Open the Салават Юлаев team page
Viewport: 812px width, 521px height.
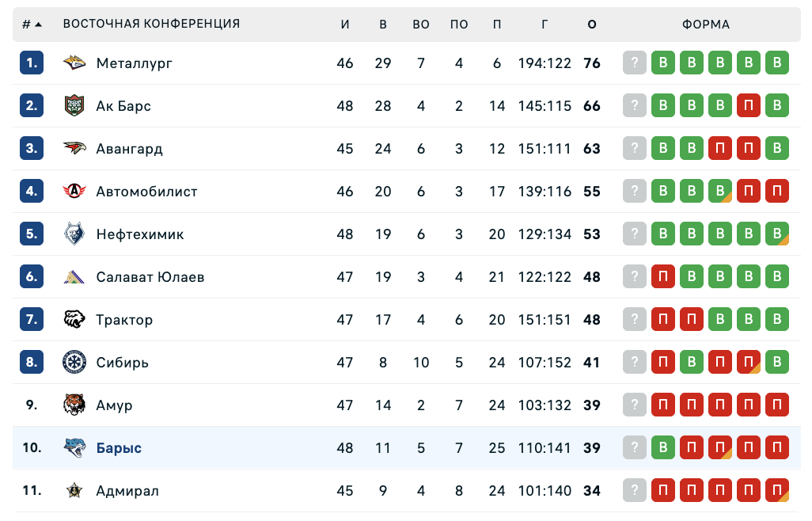(x=150, y=277)
